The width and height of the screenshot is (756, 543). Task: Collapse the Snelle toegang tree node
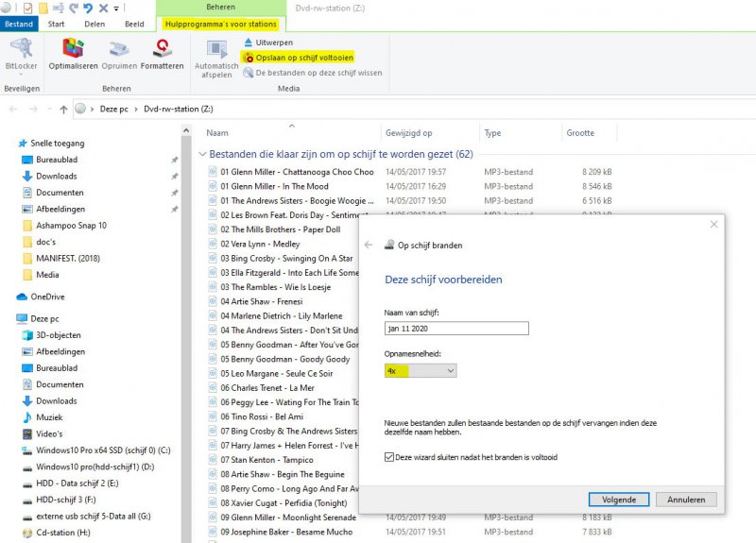point(10,144)
